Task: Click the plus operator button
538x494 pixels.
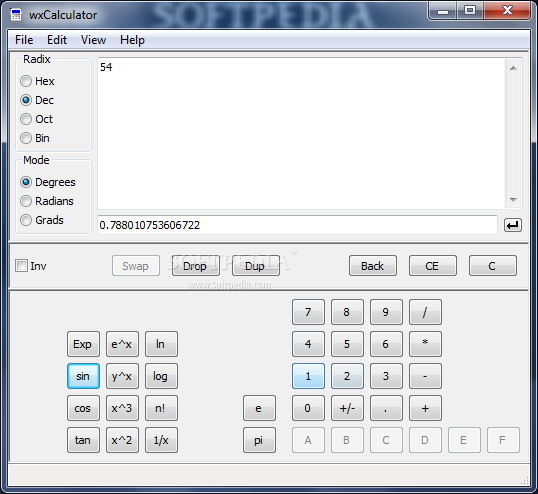Action: [x=425, y=408]
